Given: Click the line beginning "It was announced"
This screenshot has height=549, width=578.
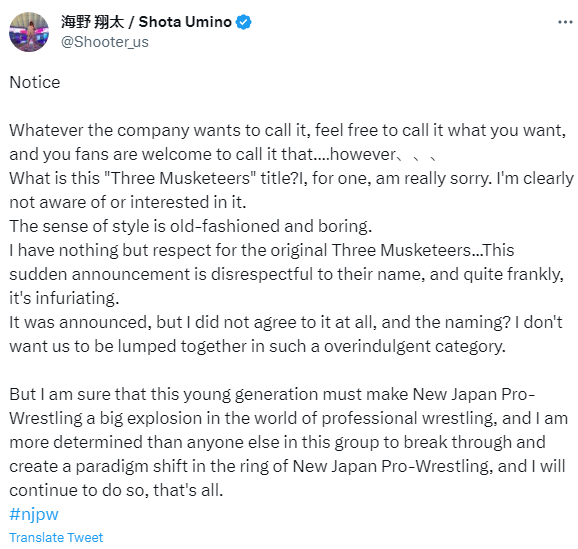Looking at the screenshot, I should (x=286, y=322).
